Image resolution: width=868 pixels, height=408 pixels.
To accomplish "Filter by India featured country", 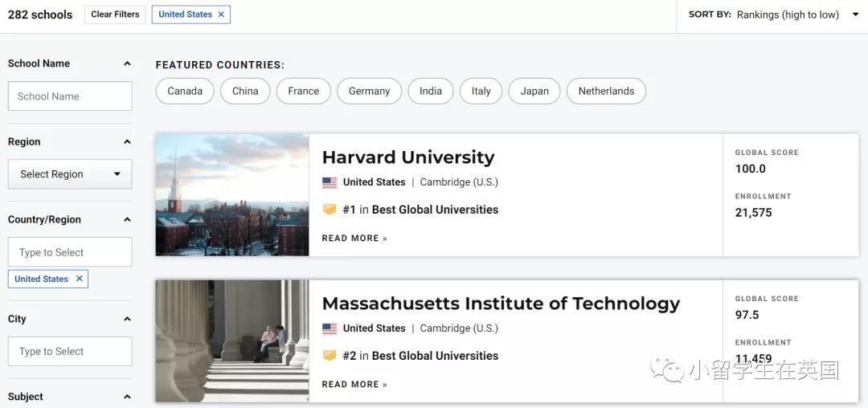I will 431,92.
